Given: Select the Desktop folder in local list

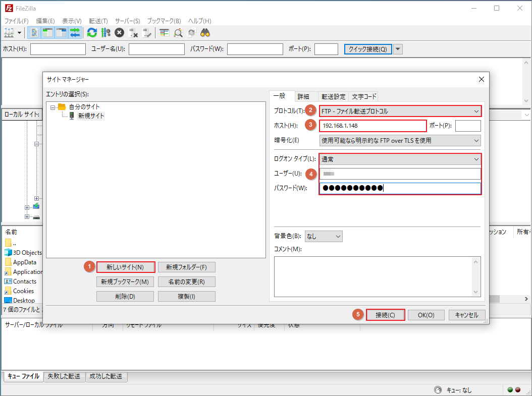Looking at the screenshot, I should tap(20, 300).
